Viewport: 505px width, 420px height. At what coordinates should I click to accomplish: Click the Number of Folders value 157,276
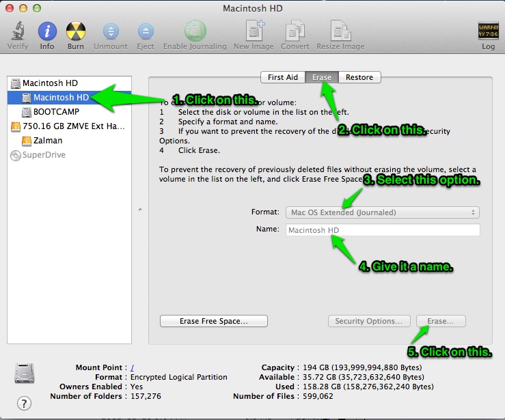click(146, 396)
